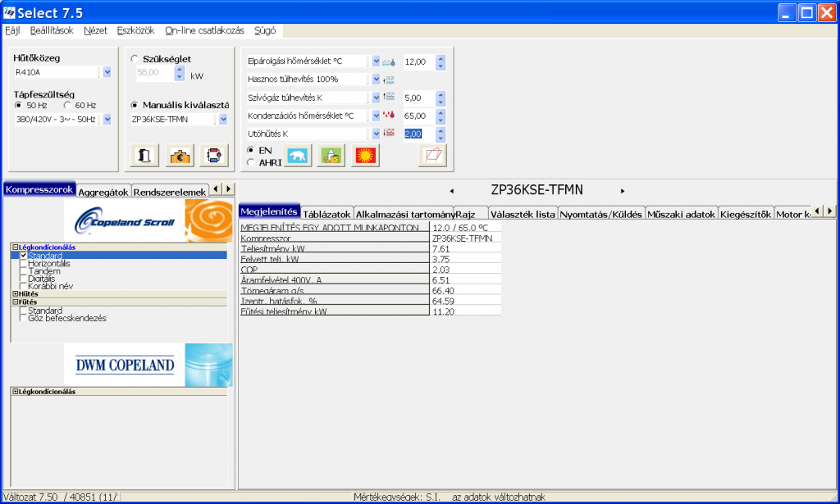
Task: Select the 60 Hz radio button
Action: [67, 106]
